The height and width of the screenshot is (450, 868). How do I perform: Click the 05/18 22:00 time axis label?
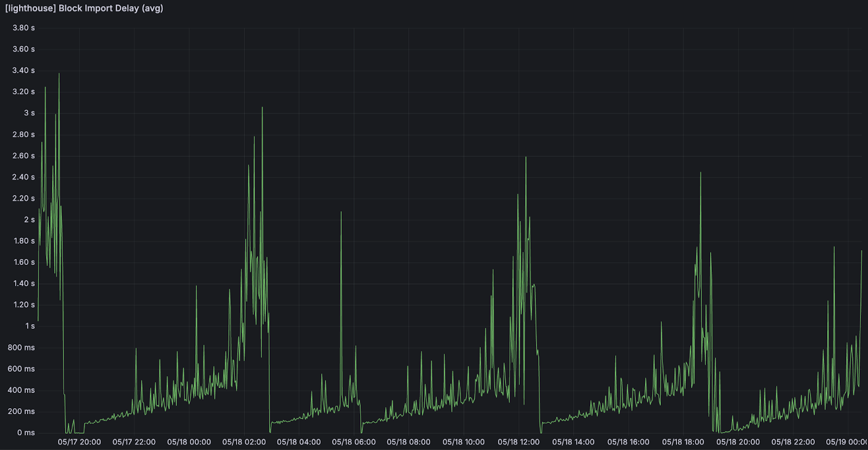tap(793, 442)
